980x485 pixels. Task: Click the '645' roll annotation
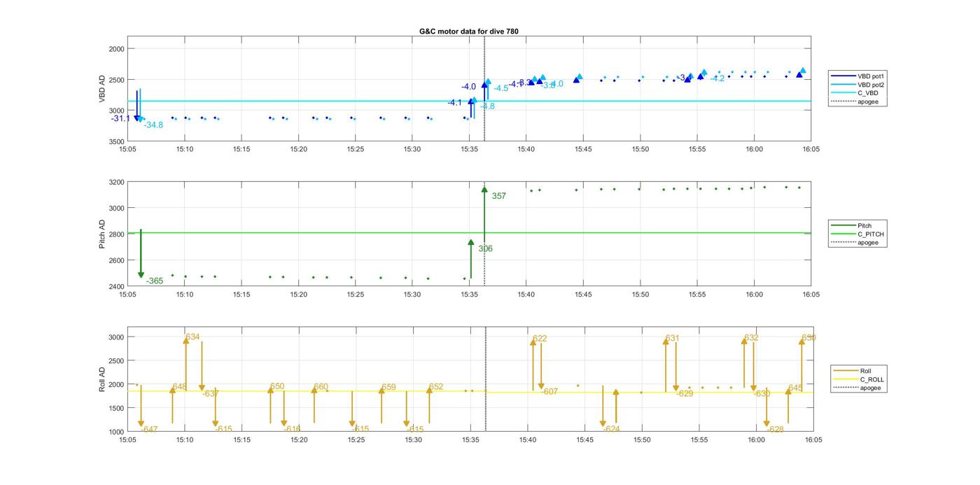(795, 388)
